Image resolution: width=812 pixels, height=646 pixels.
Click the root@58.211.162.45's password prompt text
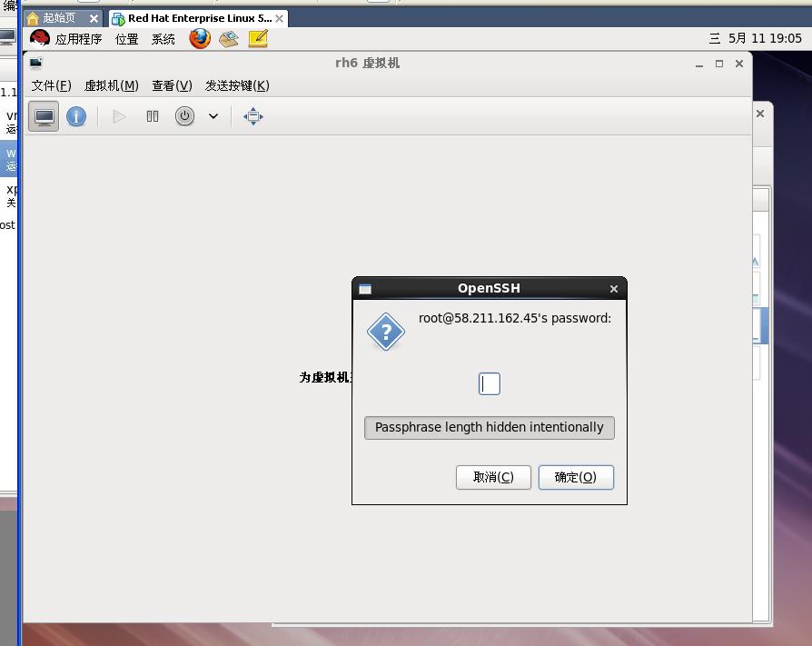[x=515, y=318]
